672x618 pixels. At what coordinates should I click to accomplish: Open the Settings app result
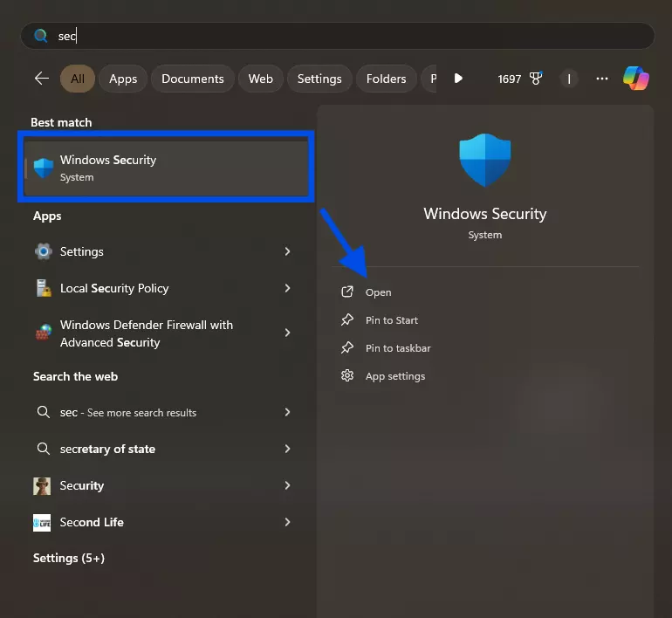tap(162, 251)
